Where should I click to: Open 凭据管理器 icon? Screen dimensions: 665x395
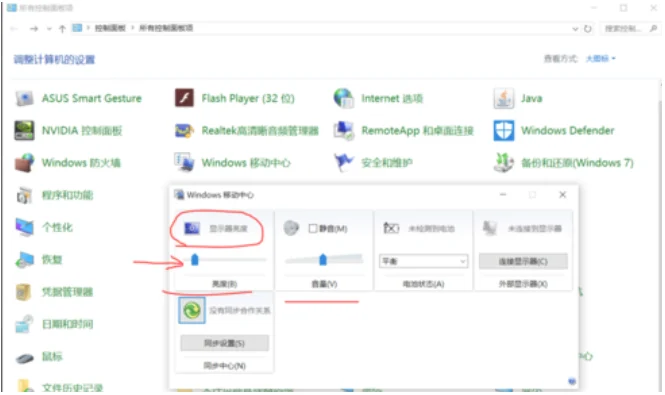tap(24, 292)
